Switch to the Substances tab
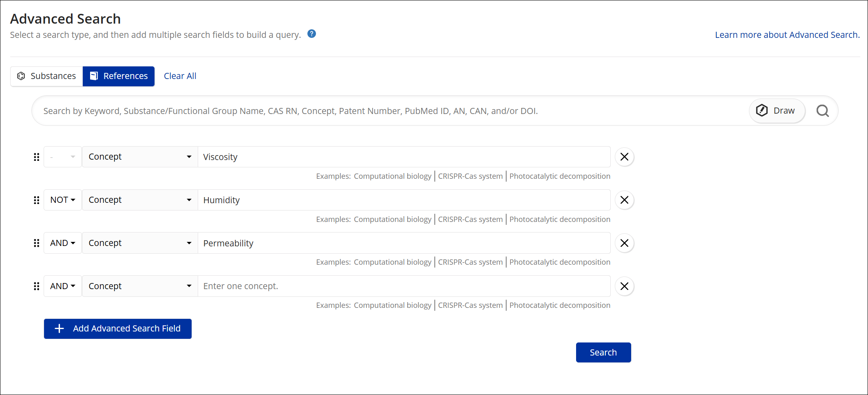The image size is (868, 395). (x=46, y=76)
